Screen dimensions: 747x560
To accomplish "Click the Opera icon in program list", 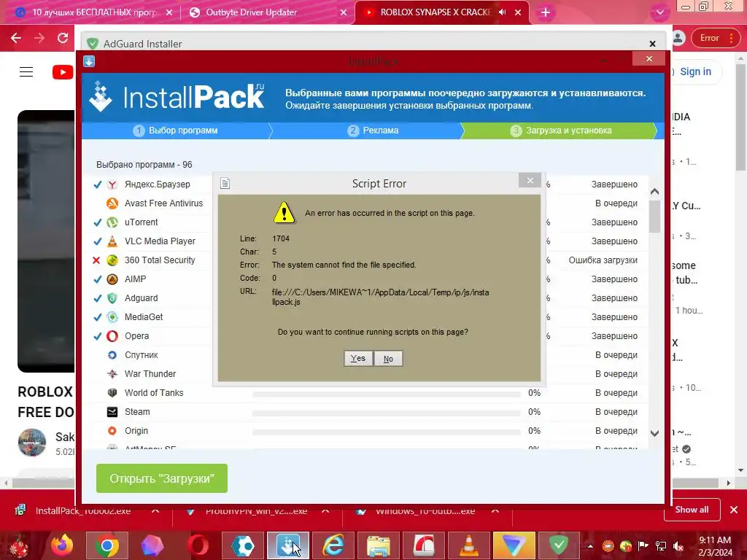I will pyautogui.click(x=112, y=336).
